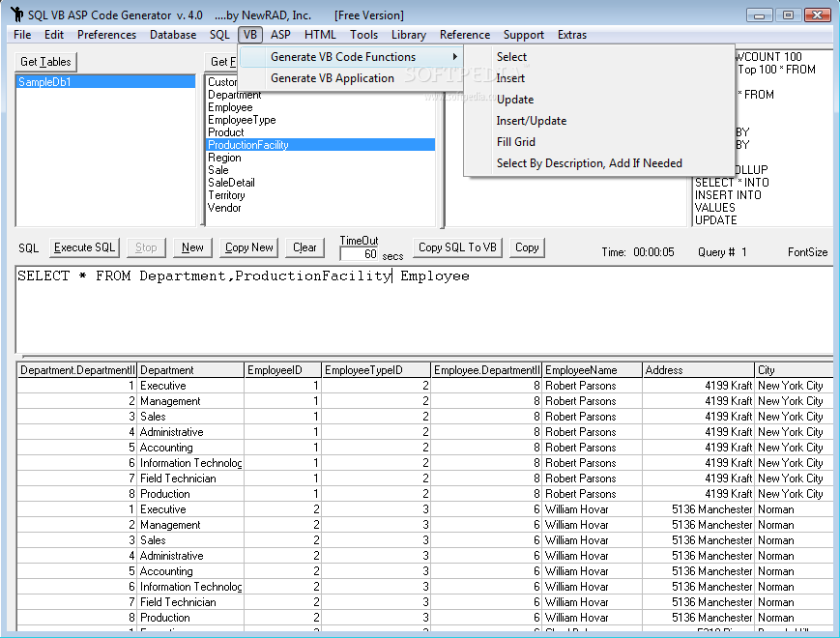Open the Reference menu
Viewport: 840px width, 638px height.
click(464, 35)
